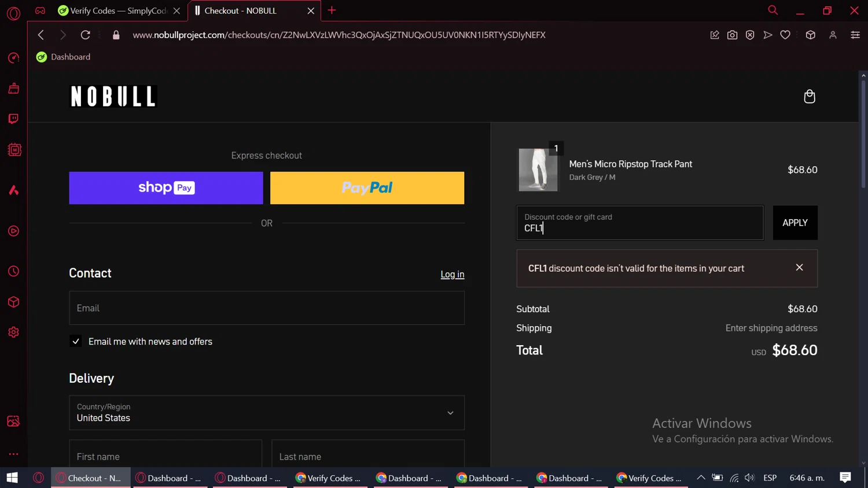Screen dimensions: 868x488
Task: Close the Verify Codes tab
Action: click(177, 10)
